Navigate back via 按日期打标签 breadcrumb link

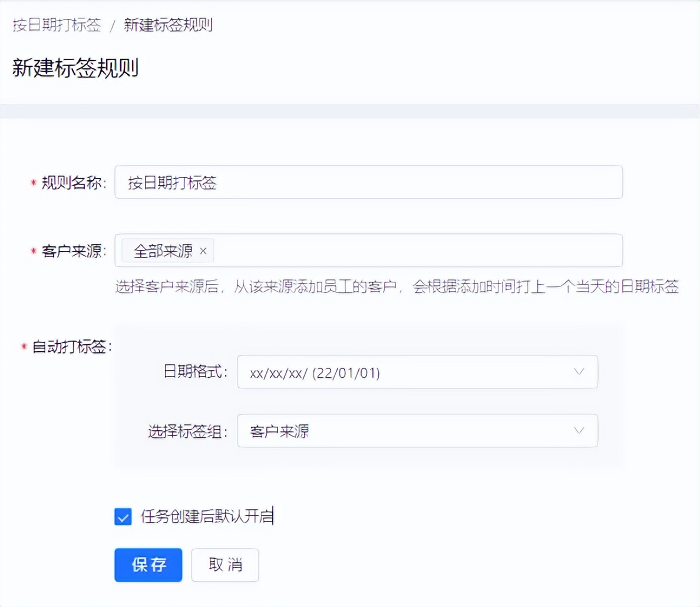[x=56, y=25]
